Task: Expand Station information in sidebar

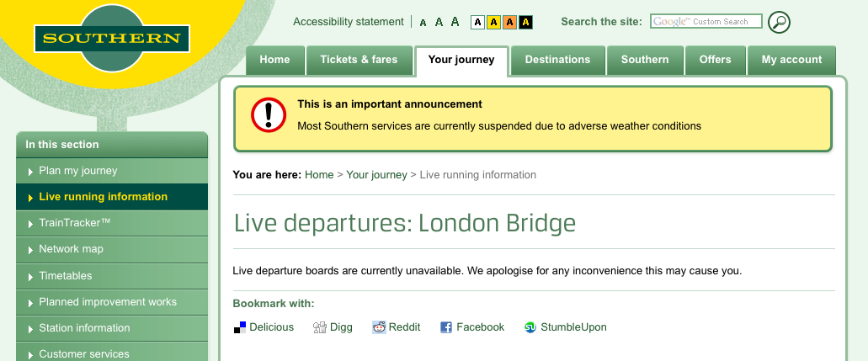Action: [x=84, y=328]
